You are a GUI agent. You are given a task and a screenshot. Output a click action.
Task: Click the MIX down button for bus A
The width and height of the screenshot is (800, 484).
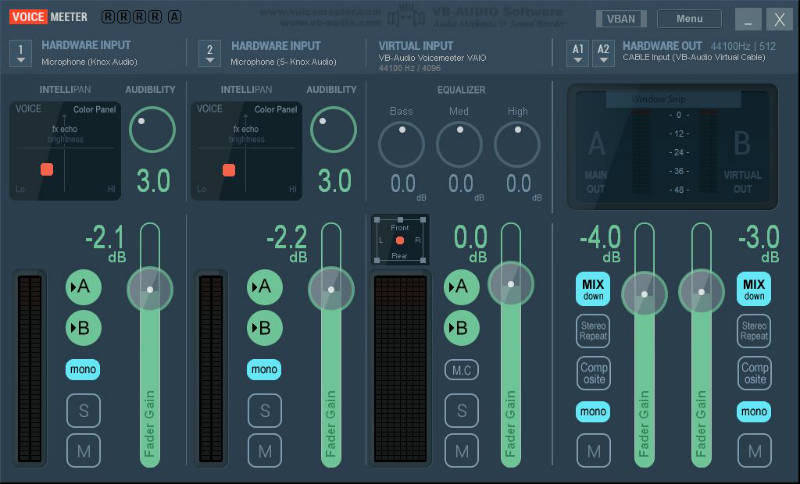[593, 289]
